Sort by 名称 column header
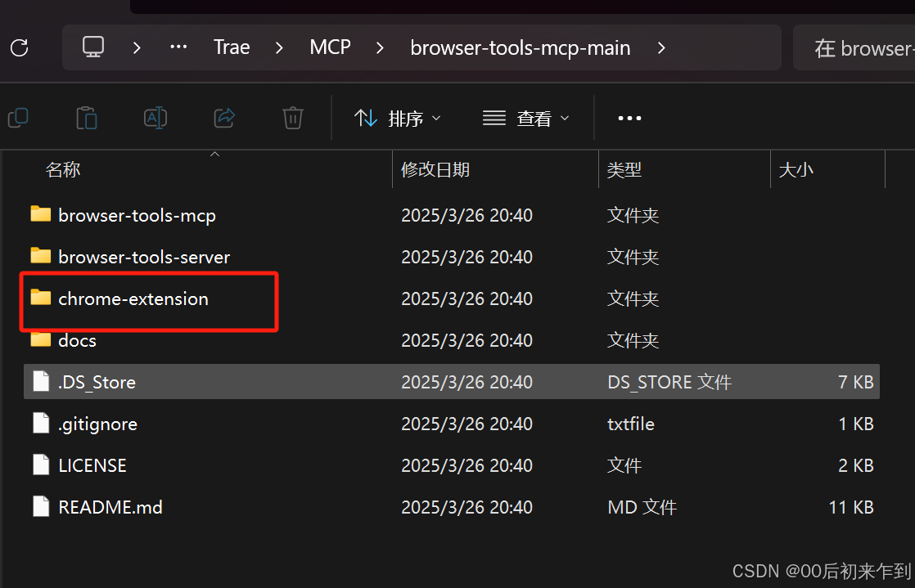This screenshot has width=915, height=588. [63, 169]
